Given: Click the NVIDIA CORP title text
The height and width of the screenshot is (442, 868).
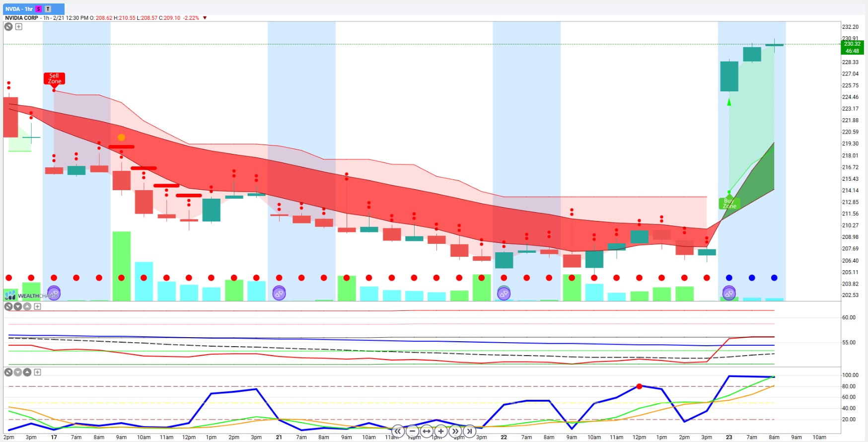Looking at the screenshot, I should coord(21,18).
